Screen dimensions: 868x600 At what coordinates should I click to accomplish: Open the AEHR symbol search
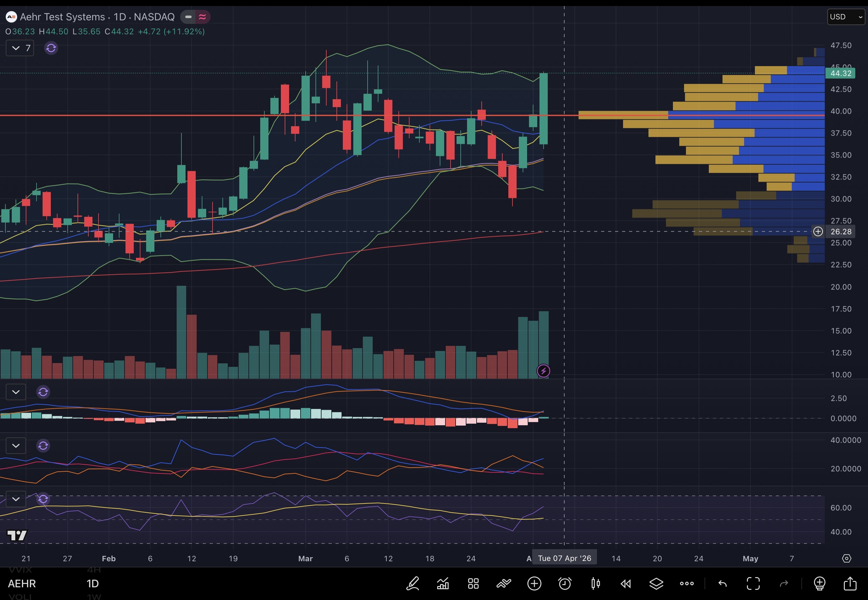tap(22, 583)
